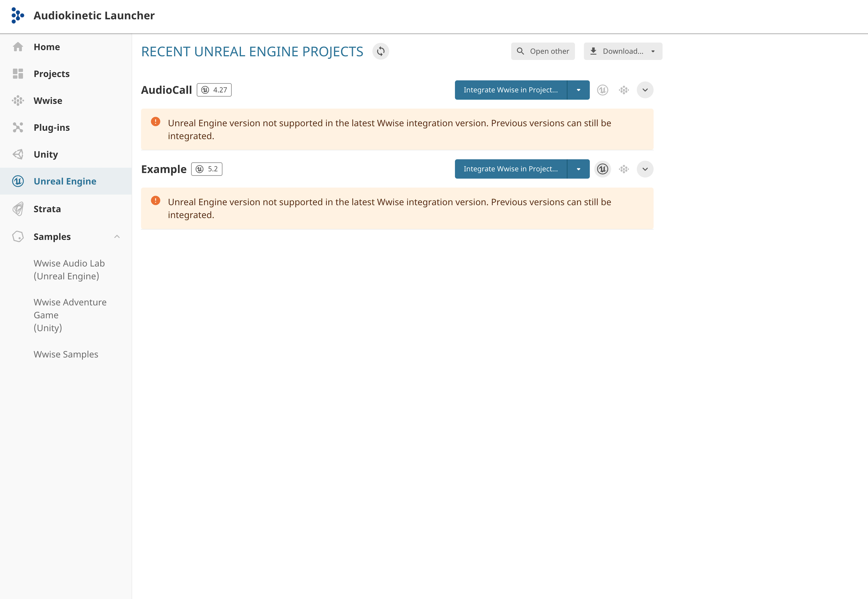This screenshot has height=599, width=868.
Task: Click the Samples sidebar icon
Action: (x=18, y=236)
